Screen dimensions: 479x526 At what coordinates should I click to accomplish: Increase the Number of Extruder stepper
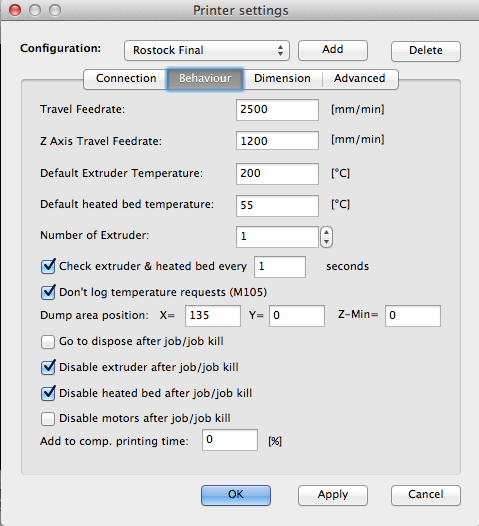coord(326,232)
